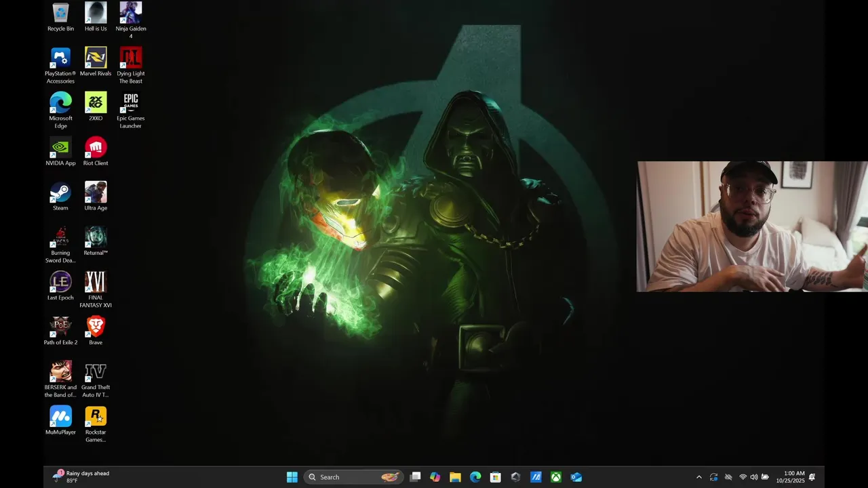Select the Steam desktop icon
The width and height of the screenshot is (868, 488).
(x=60, y=197)
